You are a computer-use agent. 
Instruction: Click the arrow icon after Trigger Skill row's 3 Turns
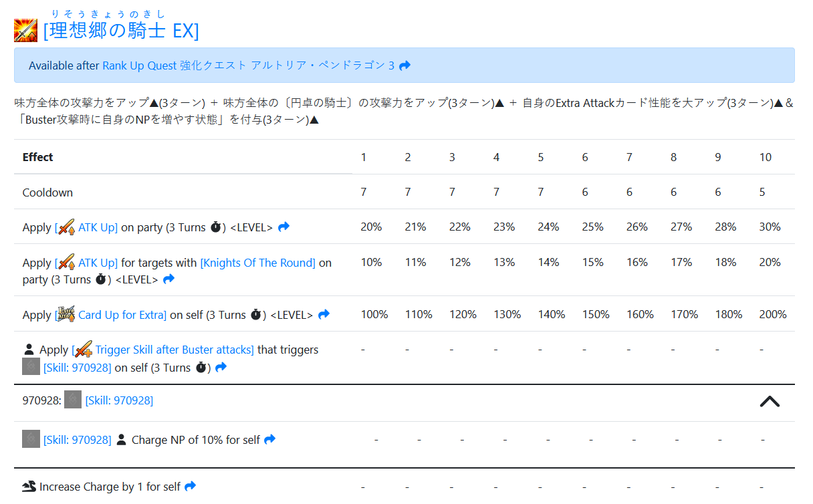pos(221,367)
